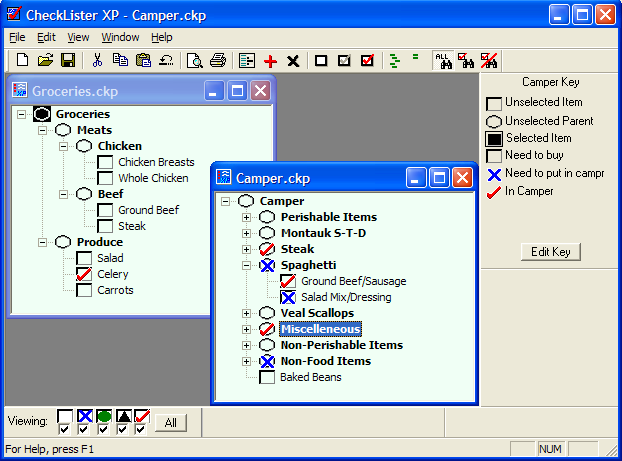Expand the Non-Food Items node
The height and width of the screenshot is (461, 622).
coord(246,361)
